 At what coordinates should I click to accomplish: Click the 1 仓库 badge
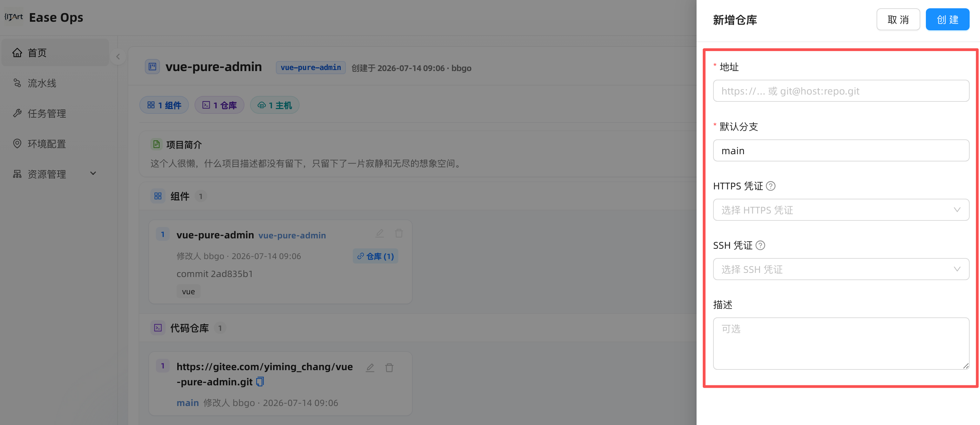click(x=219, y=105)
